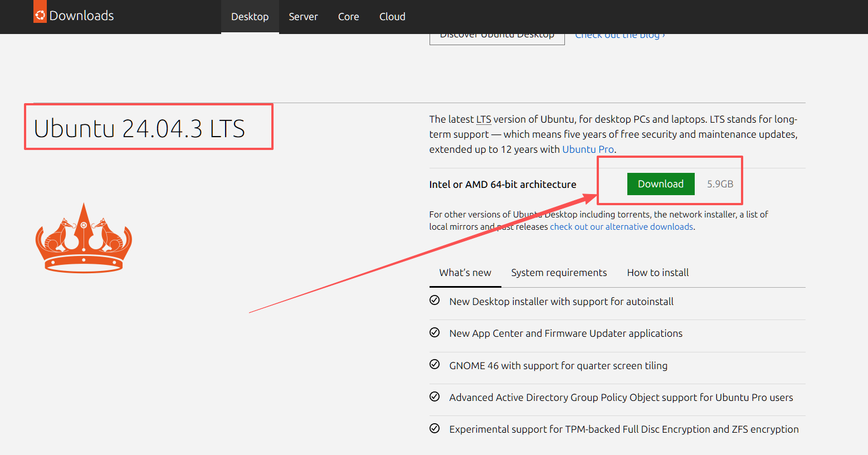Go to the Cloud downloads tab

392,17
